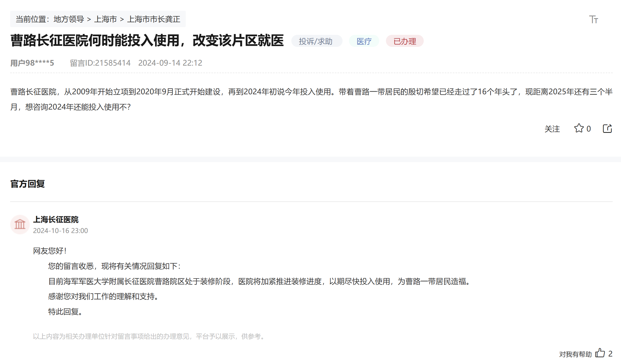Select the 医疗 category tag
621x364 pixels.
pos(364,41)
